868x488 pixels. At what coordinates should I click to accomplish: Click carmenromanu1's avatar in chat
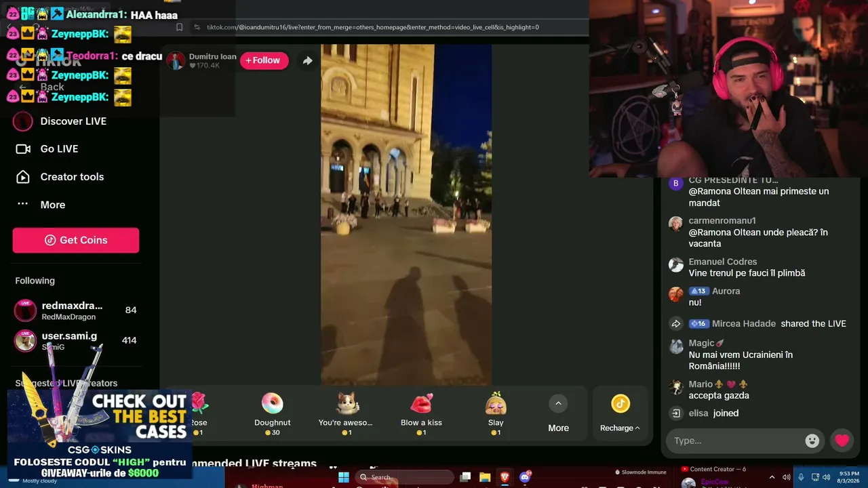coord(675,224)
